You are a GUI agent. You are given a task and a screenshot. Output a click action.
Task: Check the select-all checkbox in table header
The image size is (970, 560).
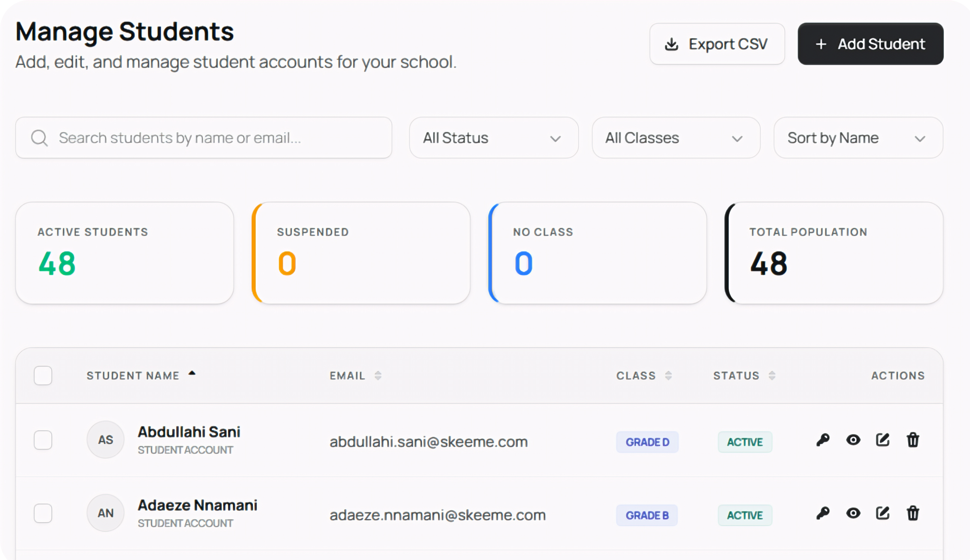(43, 375)
